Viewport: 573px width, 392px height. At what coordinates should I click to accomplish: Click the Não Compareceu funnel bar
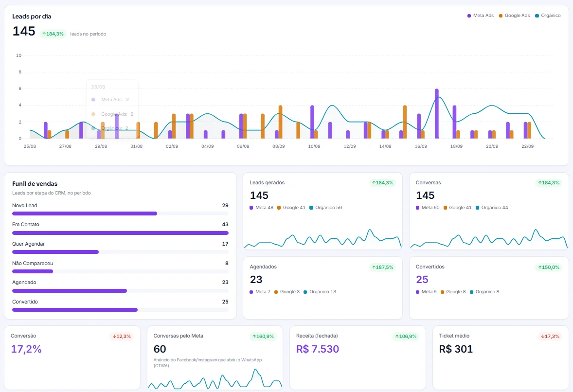(120, 271)
